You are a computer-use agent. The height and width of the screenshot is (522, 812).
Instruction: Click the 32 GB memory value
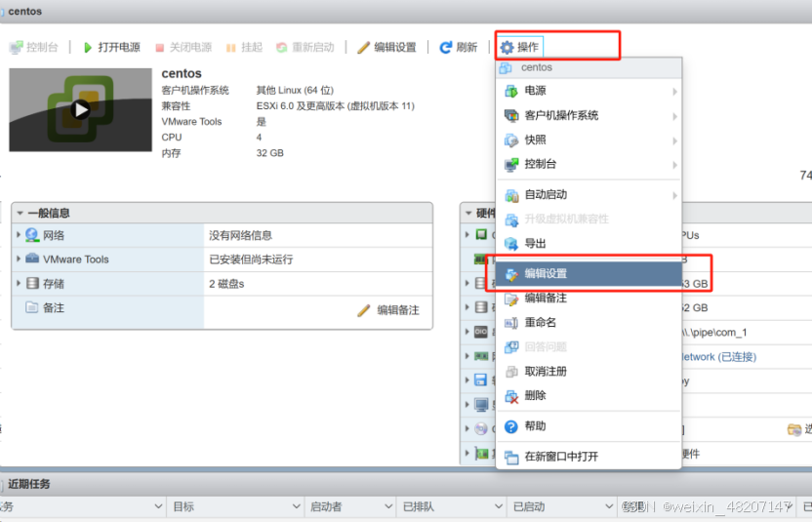pos(269,153)
